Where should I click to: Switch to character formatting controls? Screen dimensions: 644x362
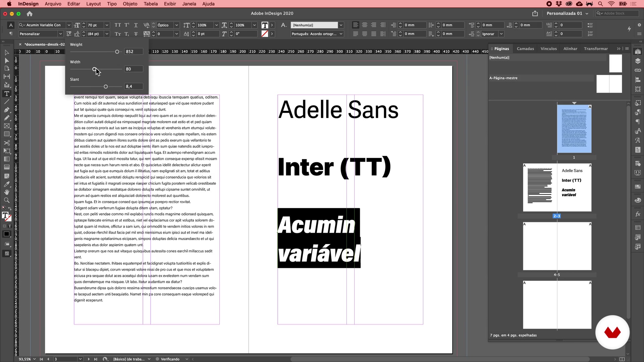[x=11, y=25]
